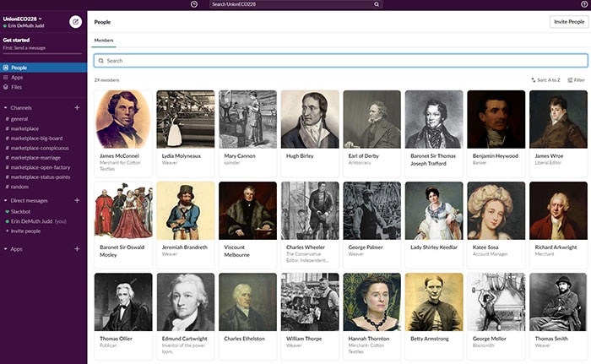591x364 pixels.
Task: Open Hannah Thornton's profile card
Action: click(x=372, y=316)
